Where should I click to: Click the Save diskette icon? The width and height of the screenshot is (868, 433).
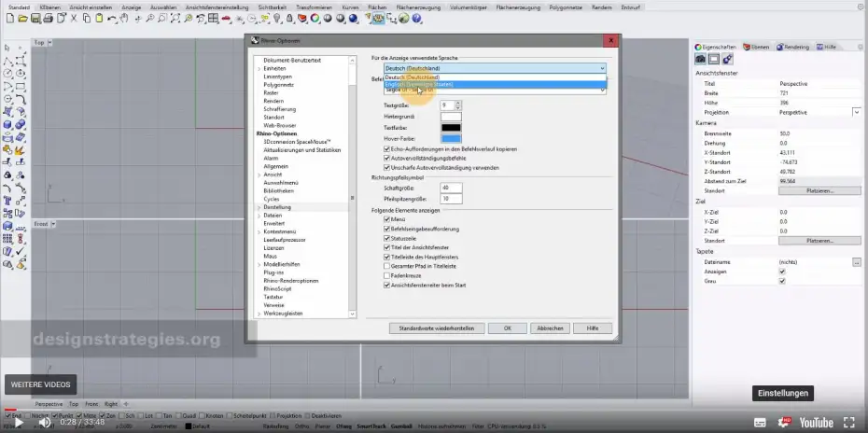(x=35, y=19)
